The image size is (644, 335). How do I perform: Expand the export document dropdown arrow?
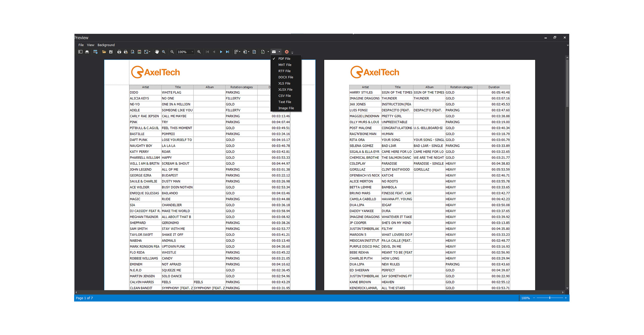268,52
